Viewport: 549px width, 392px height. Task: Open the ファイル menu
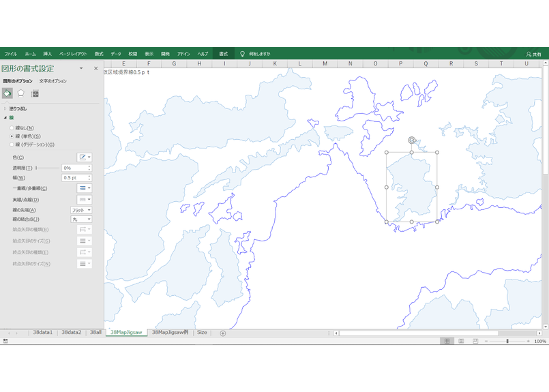pos(10,54)
